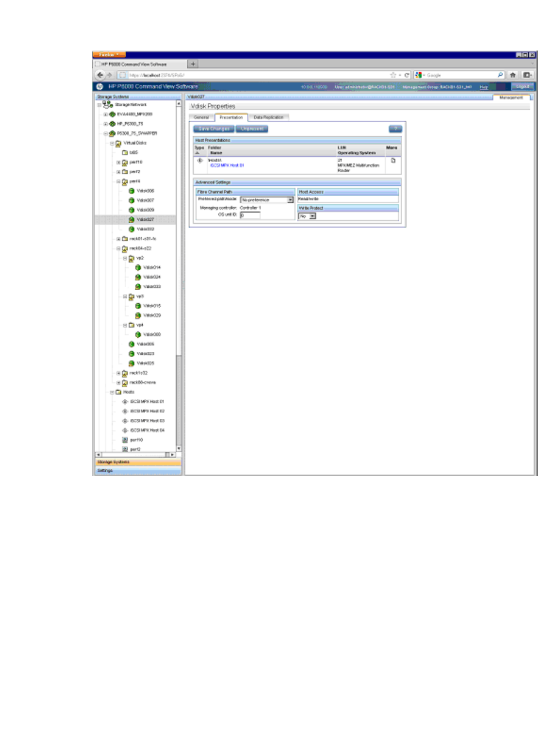Screen dimensions: 560x746
Task: Open the Write Protect dropdown
Action: tap(312, 216)
